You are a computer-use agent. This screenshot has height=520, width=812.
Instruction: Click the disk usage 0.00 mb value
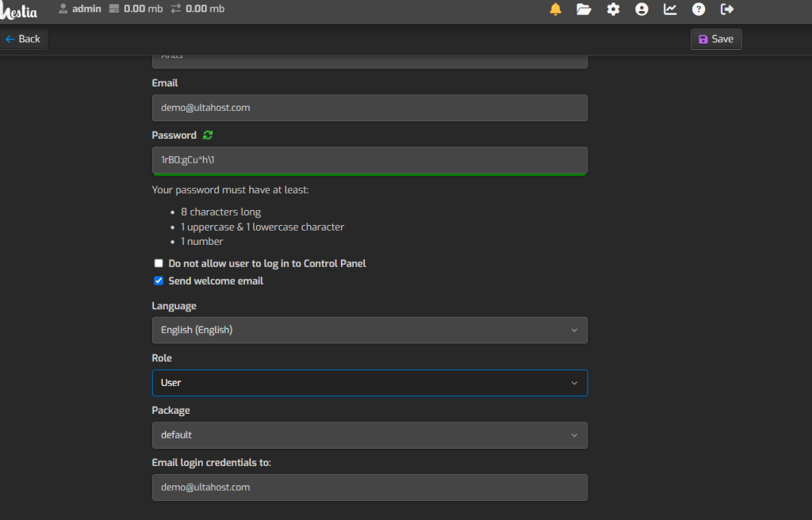coord(144,9)
